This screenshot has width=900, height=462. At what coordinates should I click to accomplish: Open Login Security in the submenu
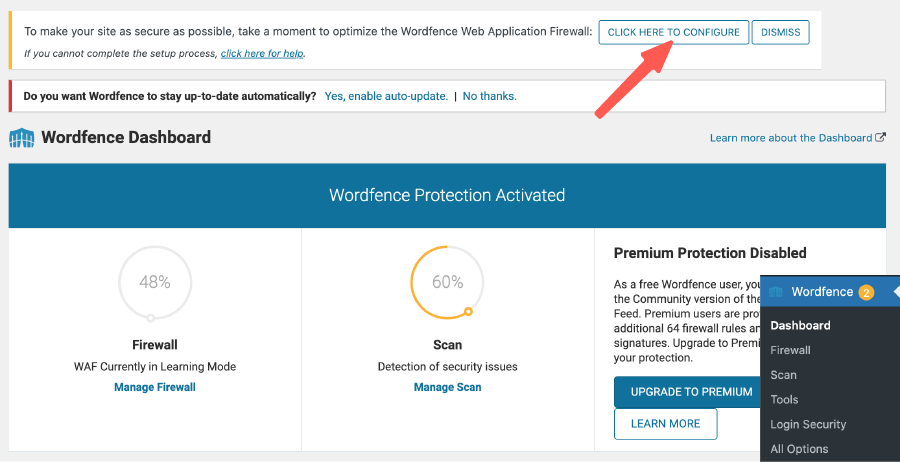pos(808,424)
